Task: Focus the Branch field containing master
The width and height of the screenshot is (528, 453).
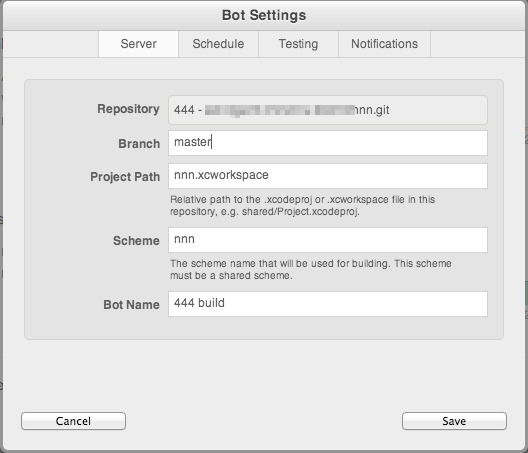Action: pyautogui.click(x=328, y=143)
